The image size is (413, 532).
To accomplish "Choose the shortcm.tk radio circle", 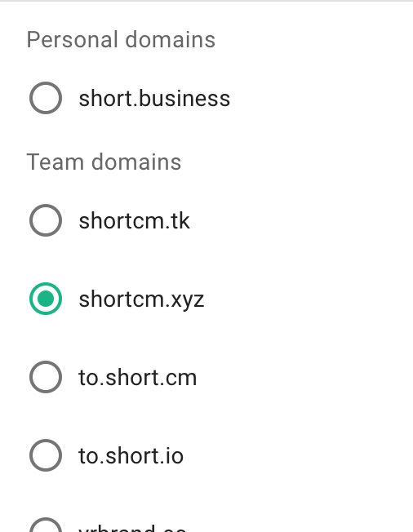I will pyautogui.click(x=46, y=220).
